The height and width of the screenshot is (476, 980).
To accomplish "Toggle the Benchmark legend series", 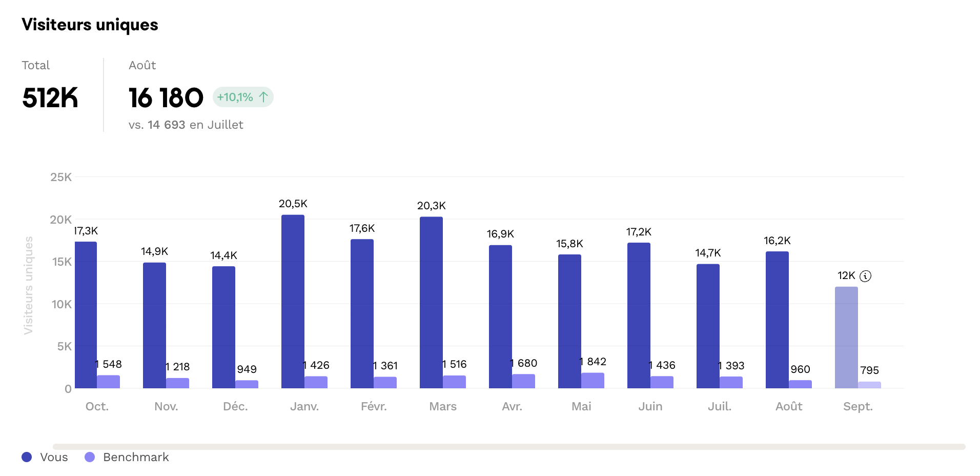I will point(135,457).
